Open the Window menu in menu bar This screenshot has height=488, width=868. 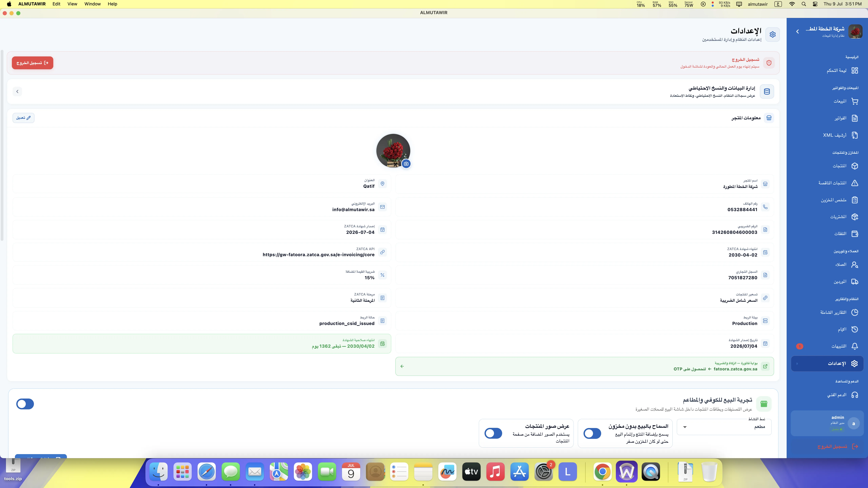[92, 4]
